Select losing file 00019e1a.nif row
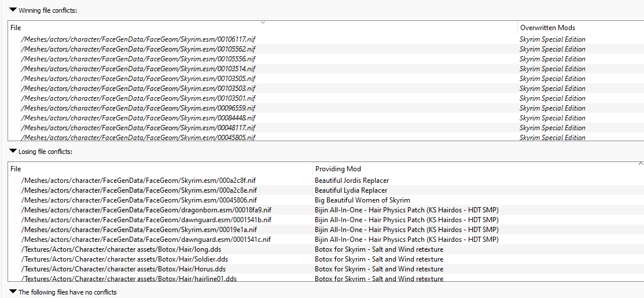644x298 pixels. (326, 230)
